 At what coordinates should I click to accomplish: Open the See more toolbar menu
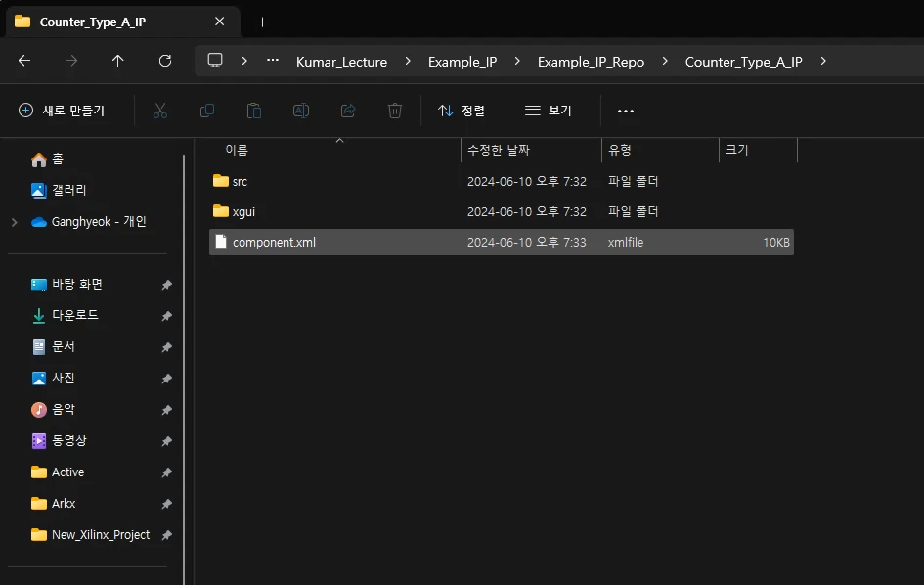(626, 110)
